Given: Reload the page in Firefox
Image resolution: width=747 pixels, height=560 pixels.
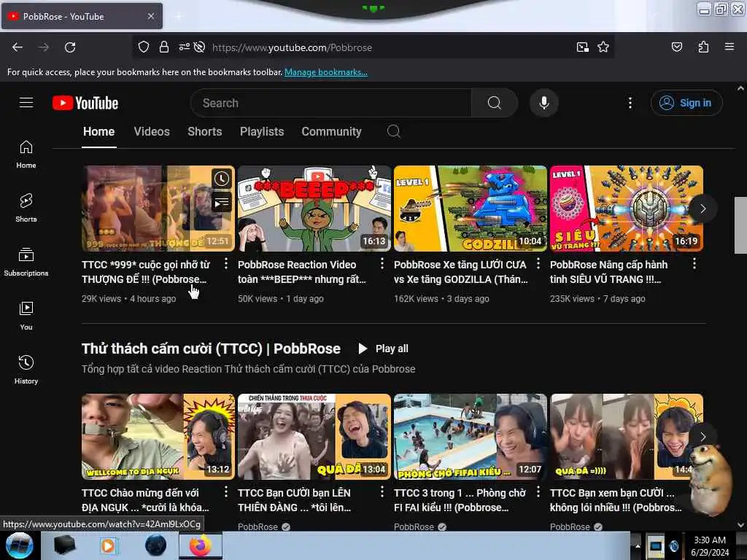Looking at the screenshot, I should [x=70, y=47].
